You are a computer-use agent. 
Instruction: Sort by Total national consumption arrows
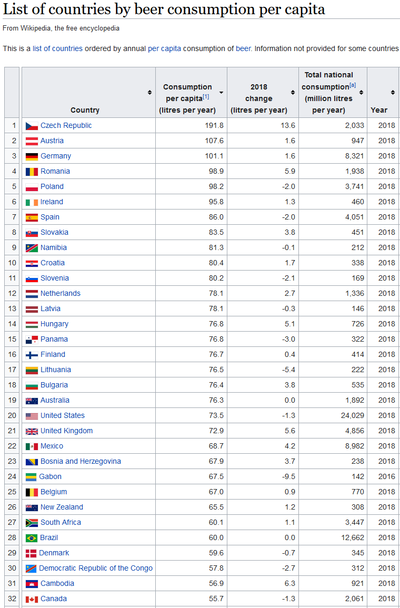[x=361, y=92]
